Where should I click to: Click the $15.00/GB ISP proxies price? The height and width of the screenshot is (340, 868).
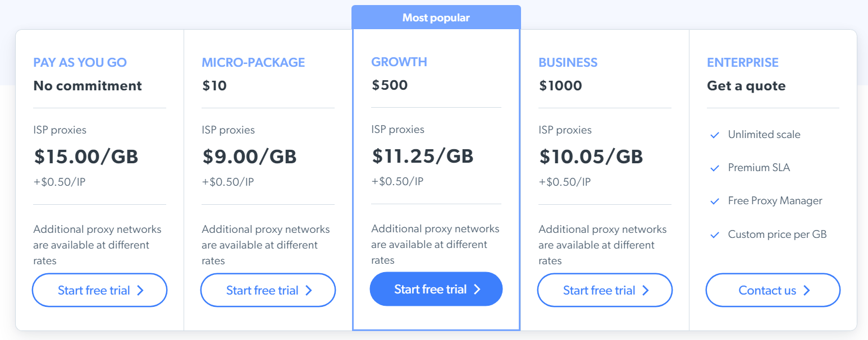pyautogui.click(x=86, y=157)
